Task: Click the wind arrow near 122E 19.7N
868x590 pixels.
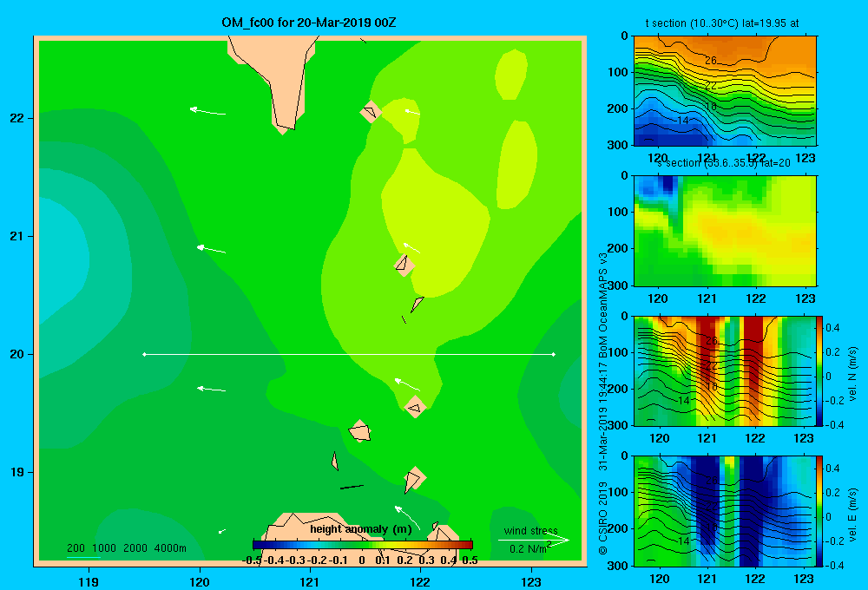Action: point(407,384)
